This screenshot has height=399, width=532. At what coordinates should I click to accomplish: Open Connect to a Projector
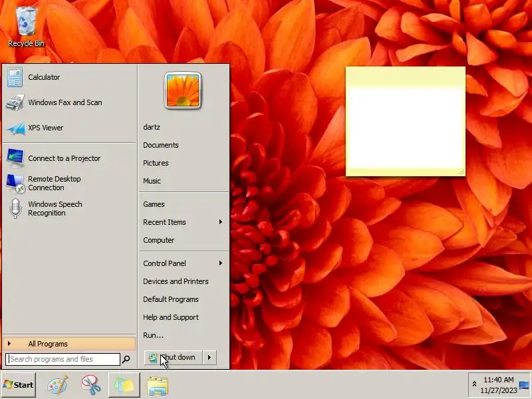(69, 158)
